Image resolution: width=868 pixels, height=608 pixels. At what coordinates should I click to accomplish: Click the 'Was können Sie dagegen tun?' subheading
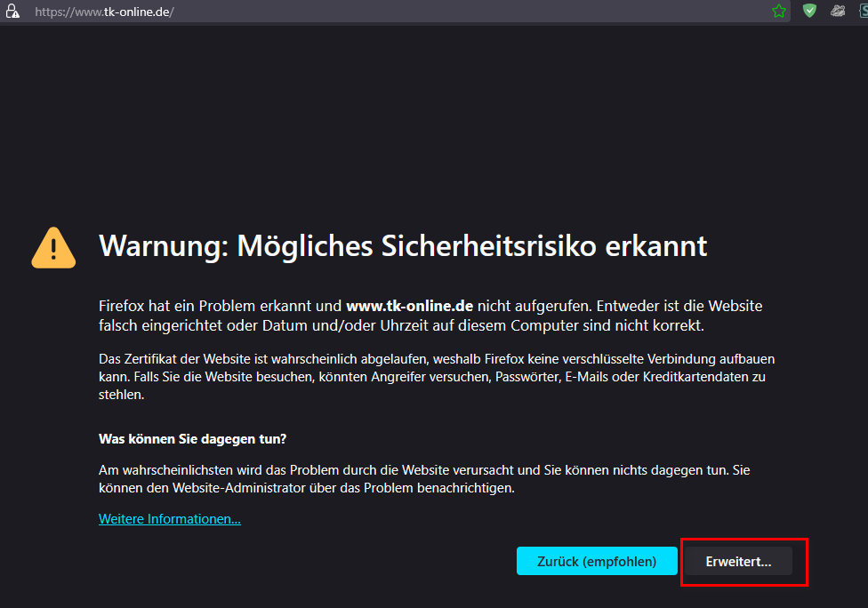point(193,439)
